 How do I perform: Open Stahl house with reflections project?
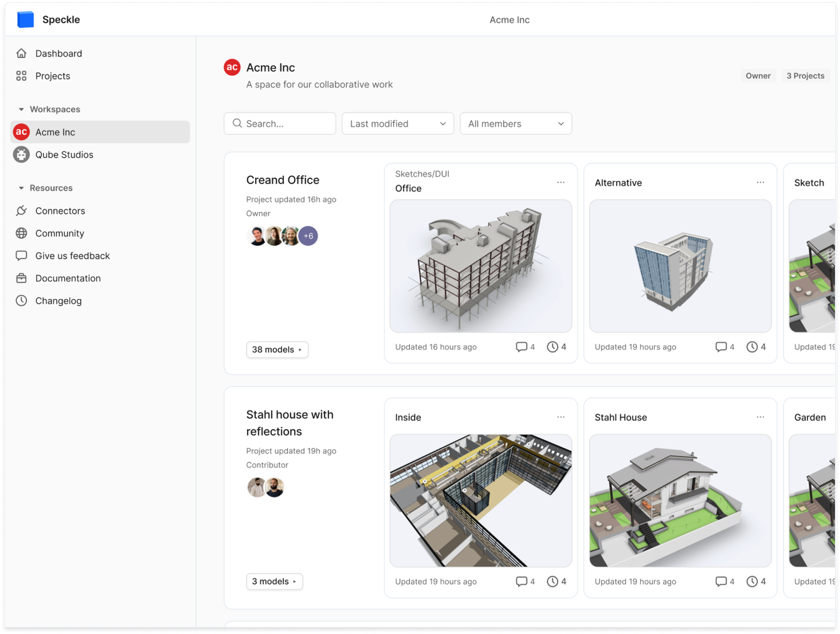point(290,423)
